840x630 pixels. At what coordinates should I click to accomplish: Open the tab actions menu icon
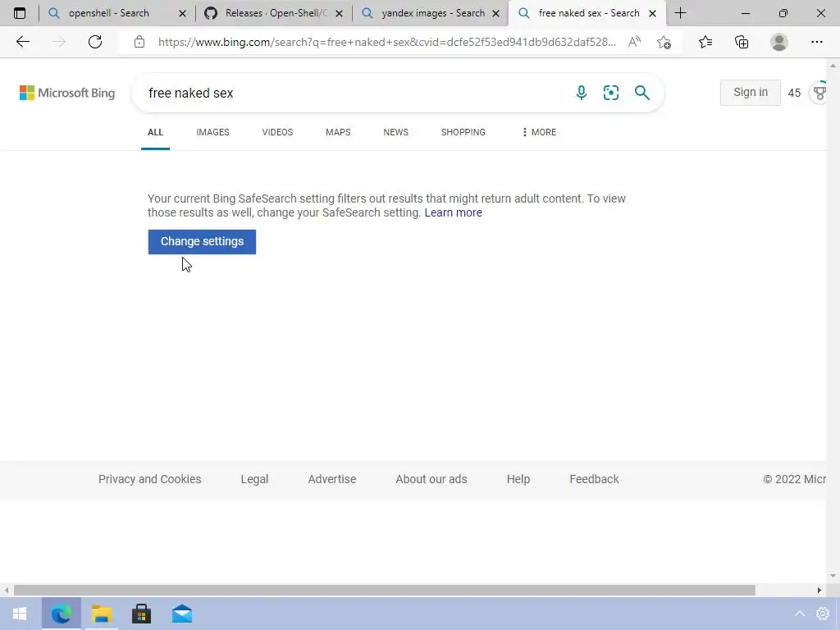(x=20, y=13)
